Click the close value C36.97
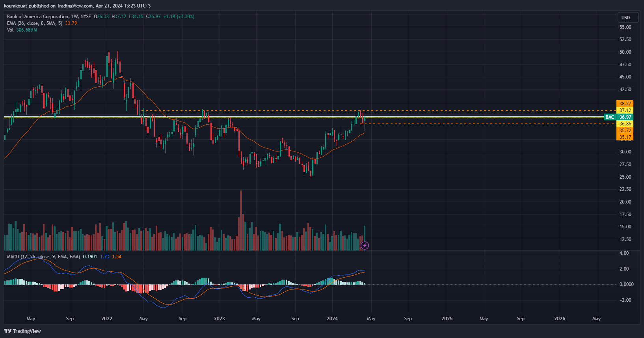 153,17
